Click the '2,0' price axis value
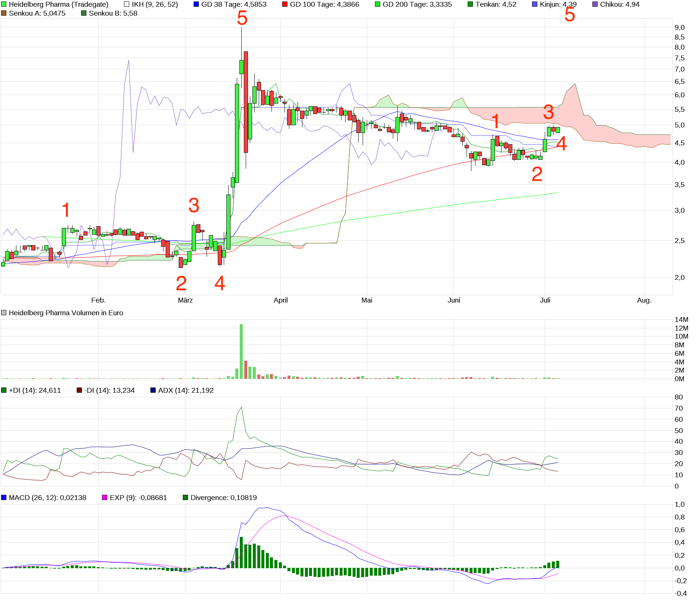 (x=680, y=278)
